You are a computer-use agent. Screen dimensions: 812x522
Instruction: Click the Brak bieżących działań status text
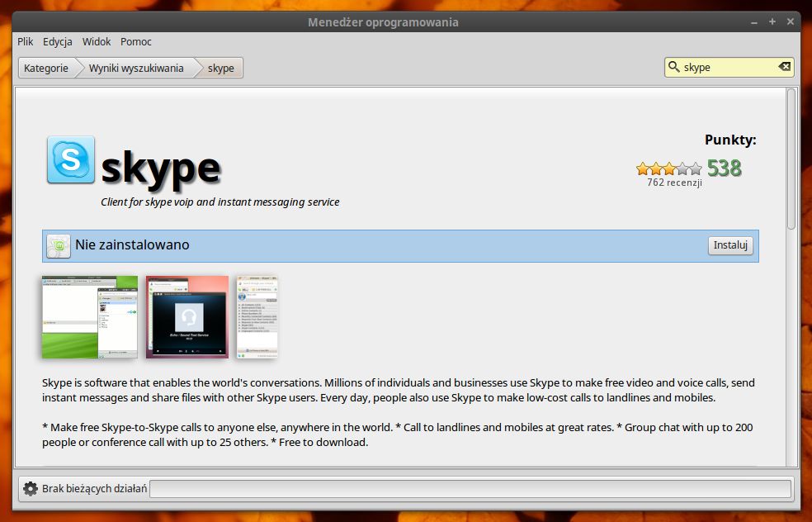coord(94,488)
